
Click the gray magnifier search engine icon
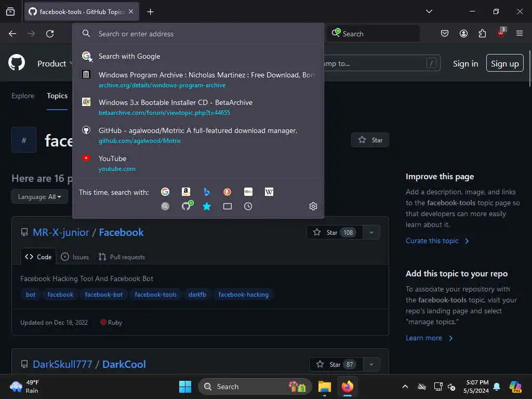tap(165, 206)
